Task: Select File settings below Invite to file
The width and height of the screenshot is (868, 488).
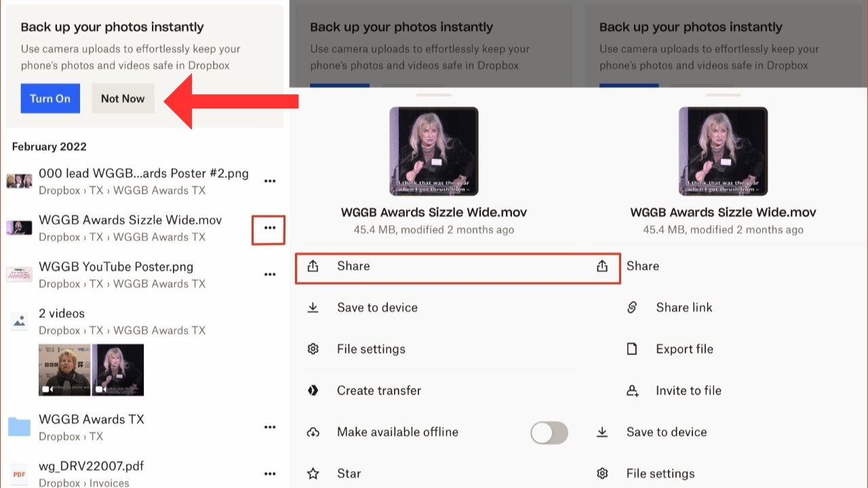Action: click(x=660, y=474)
